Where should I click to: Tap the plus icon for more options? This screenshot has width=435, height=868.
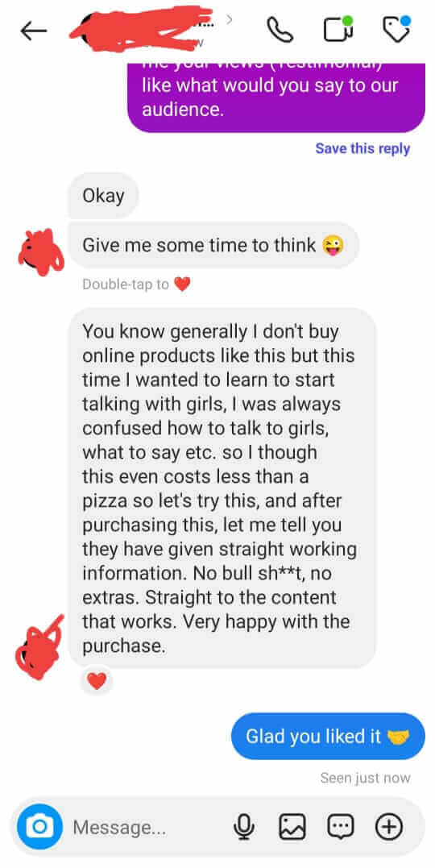coord(389,827)
